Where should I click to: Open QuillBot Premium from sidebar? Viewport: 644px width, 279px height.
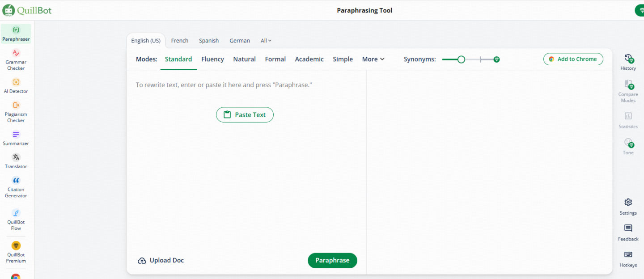pos(16,252)
